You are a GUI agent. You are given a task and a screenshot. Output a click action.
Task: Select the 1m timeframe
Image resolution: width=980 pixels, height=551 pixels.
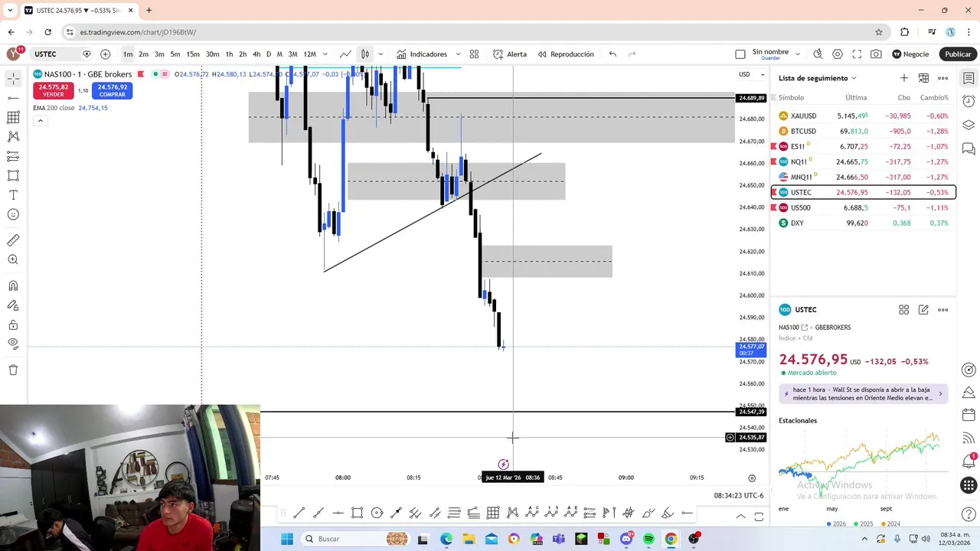128,54
